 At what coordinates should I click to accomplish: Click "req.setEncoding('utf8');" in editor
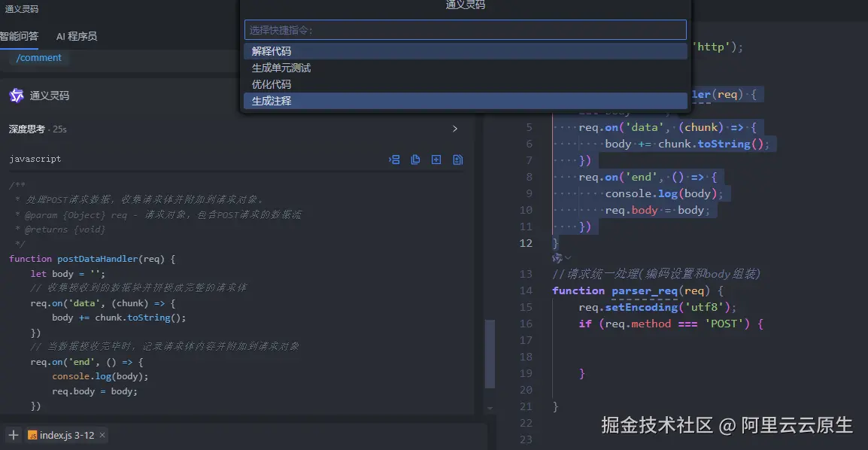pos(657,307)
